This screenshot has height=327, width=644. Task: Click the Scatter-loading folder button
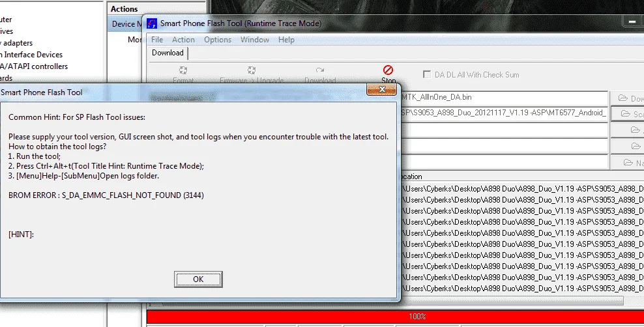coord(627,113)
